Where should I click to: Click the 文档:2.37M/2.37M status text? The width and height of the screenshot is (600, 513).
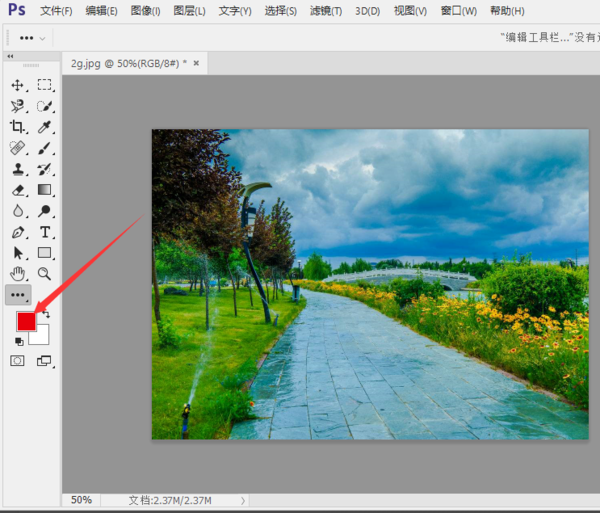click(170, 500)
